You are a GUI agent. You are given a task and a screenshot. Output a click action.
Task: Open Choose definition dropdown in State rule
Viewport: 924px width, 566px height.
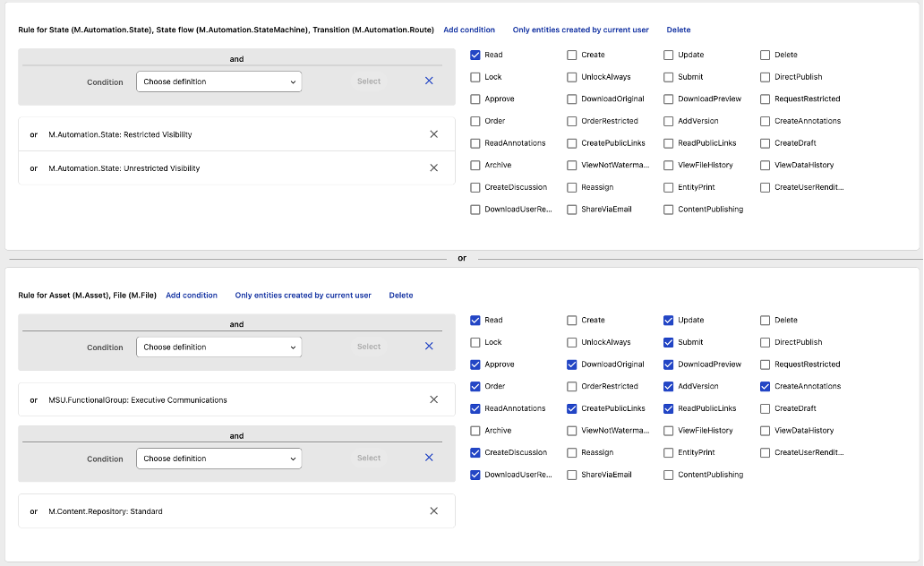218,81
